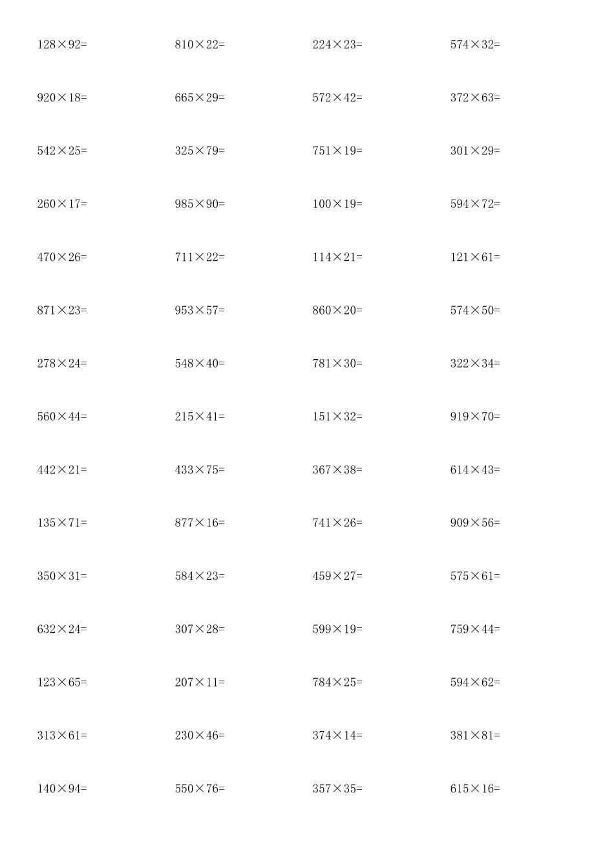
Task: Select the equation 810×22=
Action: pos(200,45)
